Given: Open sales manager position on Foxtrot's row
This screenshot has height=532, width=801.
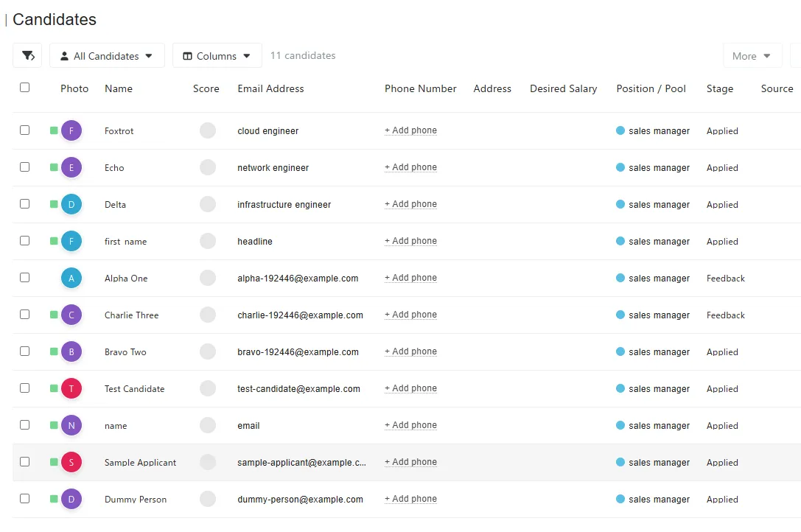Looking at the screenshot, I should pyautogui.click(x=659, y=131).
